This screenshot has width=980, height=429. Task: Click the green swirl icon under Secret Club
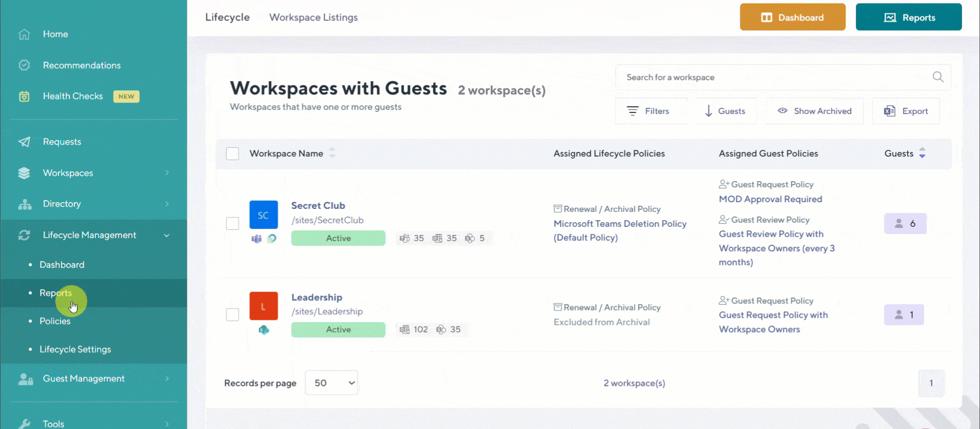click(x=272, y=239)
